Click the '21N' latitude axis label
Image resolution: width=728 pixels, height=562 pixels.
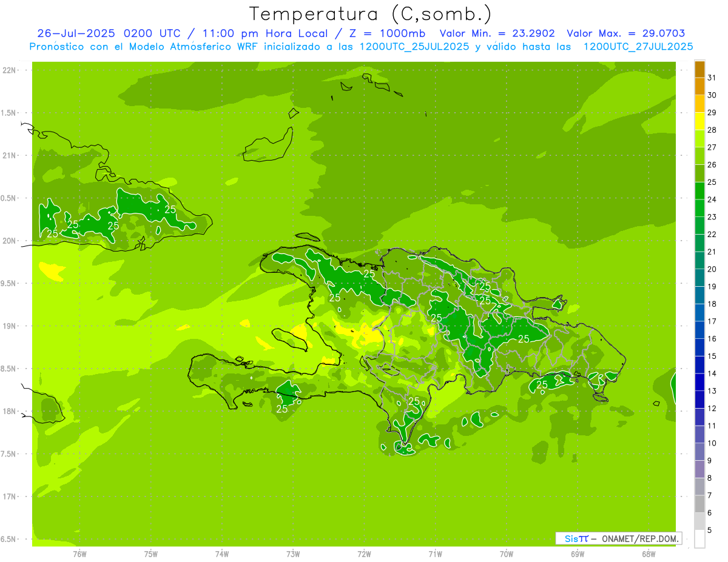click(x=10, y=155)
